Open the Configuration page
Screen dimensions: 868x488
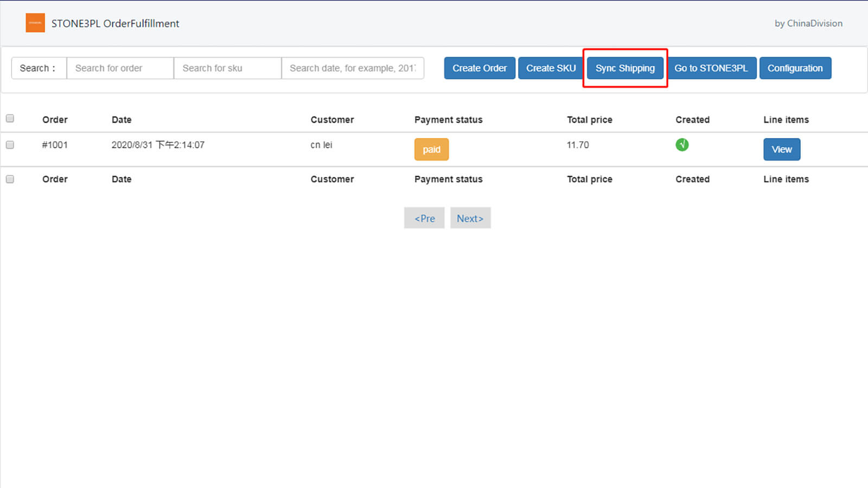point(795,68)
